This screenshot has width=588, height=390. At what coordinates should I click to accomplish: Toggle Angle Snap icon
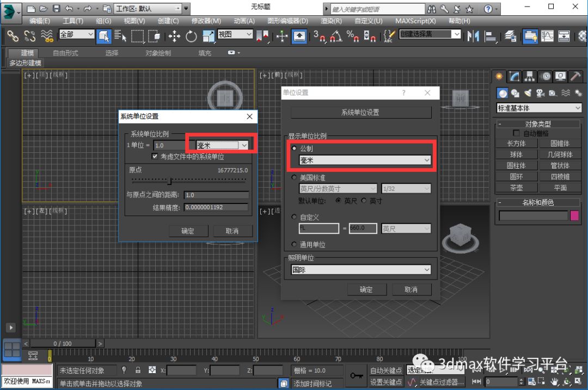[x=336, y=36]
